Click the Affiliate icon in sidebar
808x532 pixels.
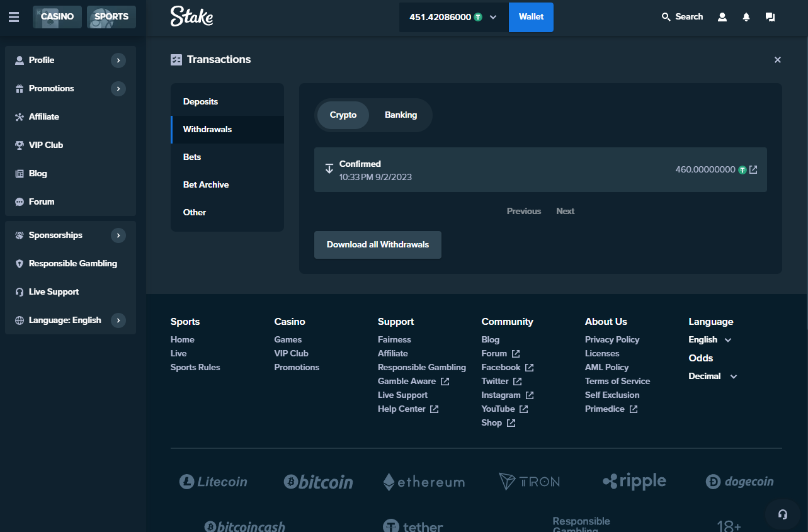20,117
